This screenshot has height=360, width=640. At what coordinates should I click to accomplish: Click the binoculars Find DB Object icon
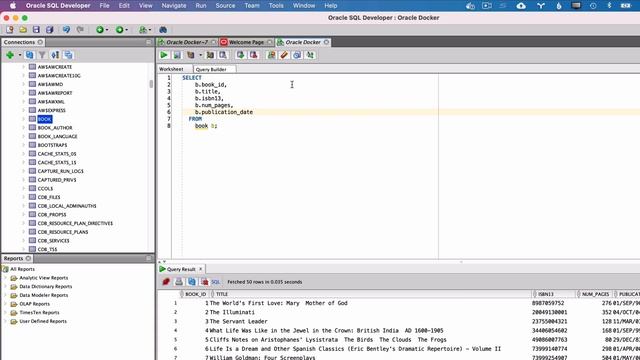[163, 30]
